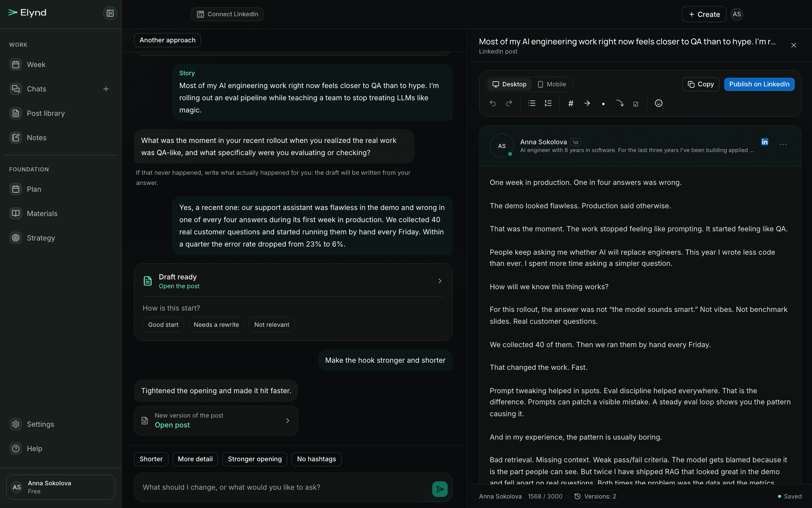This screenshot has width=812, height=508.
Task: Switch preview to Mobile view
Action: [x=552, y=84]
